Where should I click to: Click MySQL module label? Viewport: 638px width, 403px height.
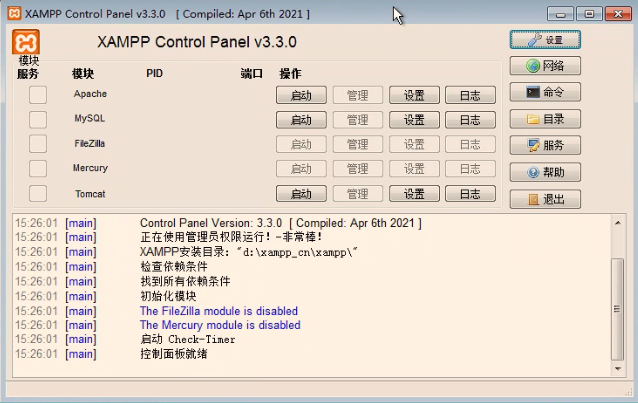(90, 118)
